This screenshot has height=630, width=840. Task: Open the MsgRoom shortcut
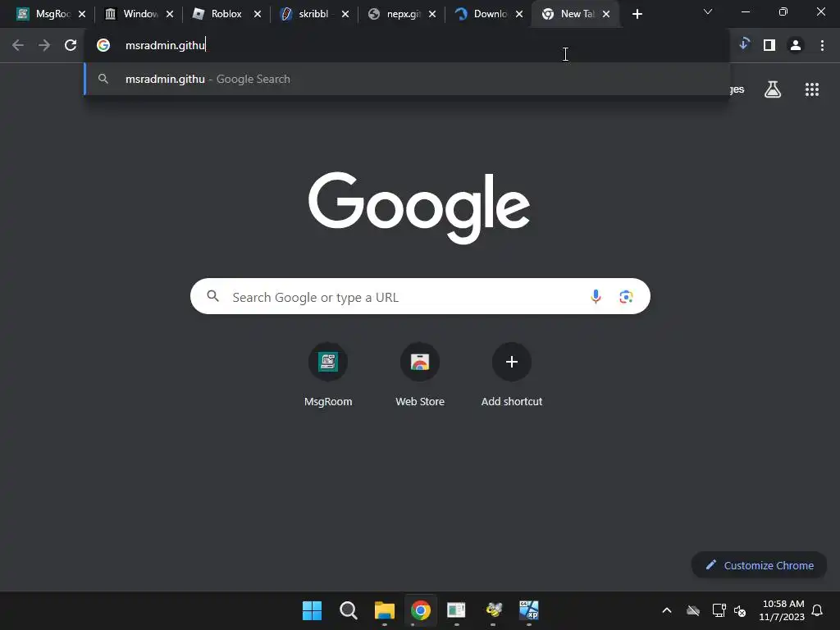(328, 375)
